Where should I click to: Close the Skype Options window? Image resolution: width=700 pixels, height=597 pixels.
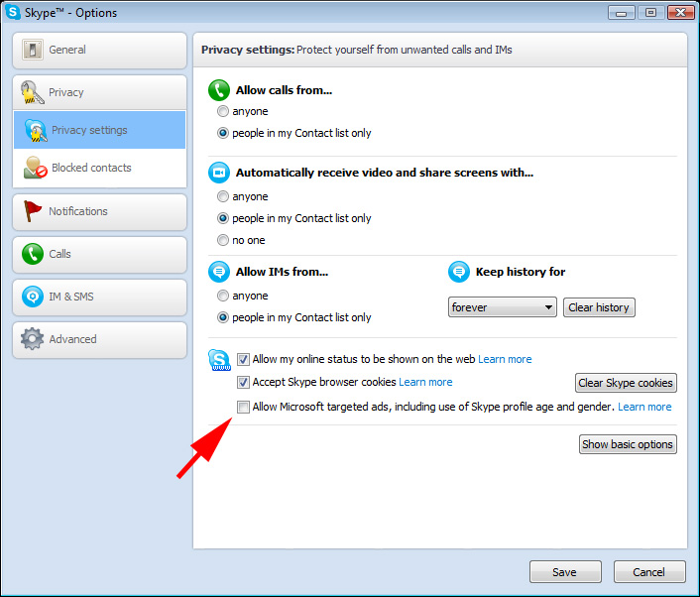tap(681, 13)
